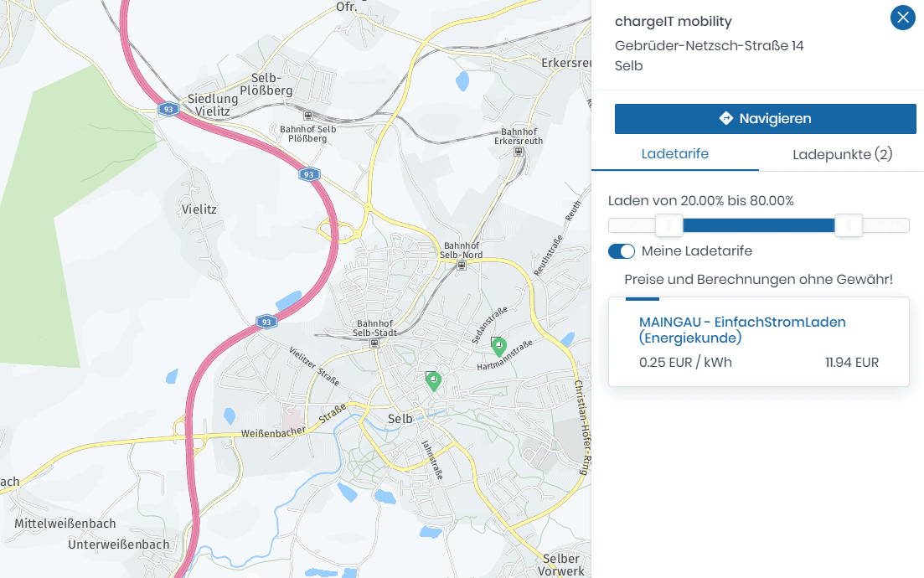The height and width of the screenshot is (578, 924).
Task: Toggle the Meine Ladetarife switch
Action: click(x=622, y=251)
